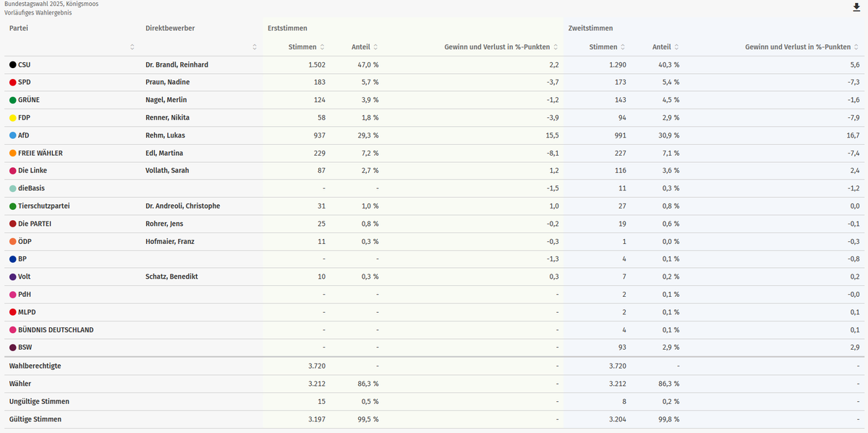Sort Zweitstimmen by Stimmen count

[624, 47]
